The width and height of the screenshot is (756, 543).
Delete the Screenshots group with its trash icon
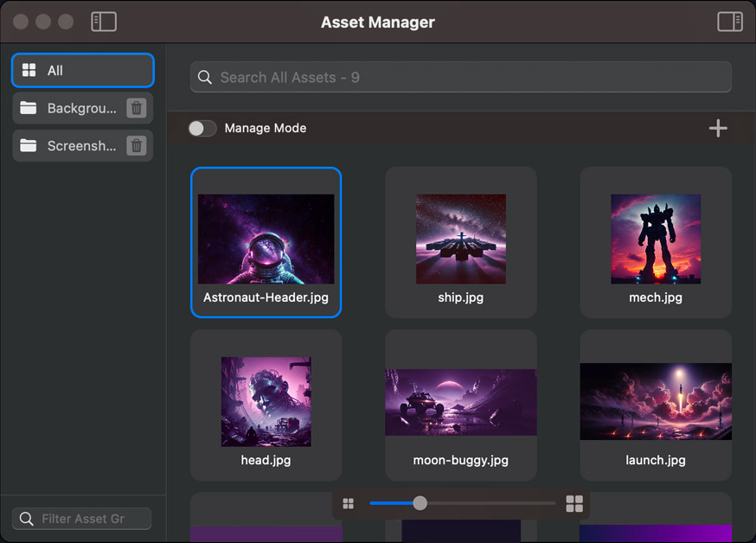[136, 145]
